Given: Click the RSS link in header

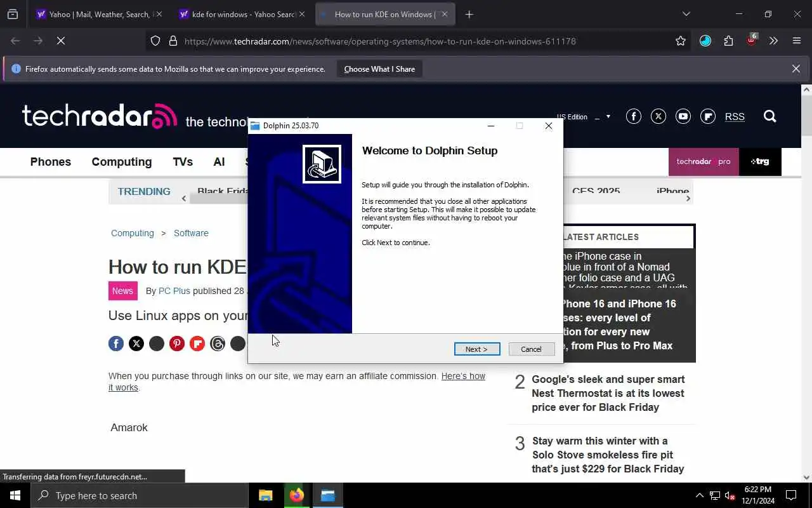Looking at the screenshot, I should coord(735,117).
